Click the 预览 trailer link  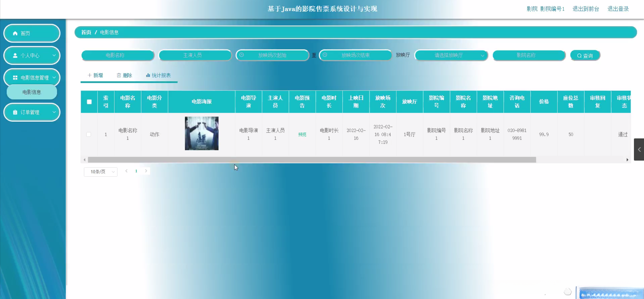(302, 134)
